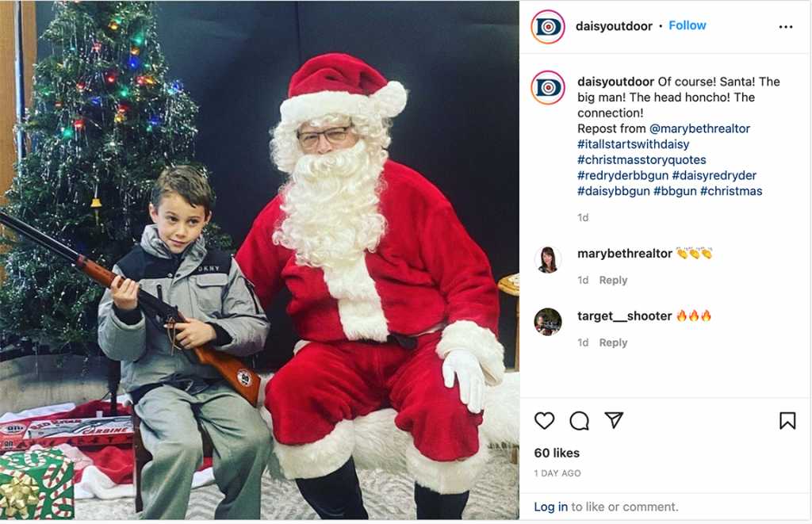812x524 pixels.
Task: Open marybethrealtor commenter avatar
Action: [x=548, y=259]
